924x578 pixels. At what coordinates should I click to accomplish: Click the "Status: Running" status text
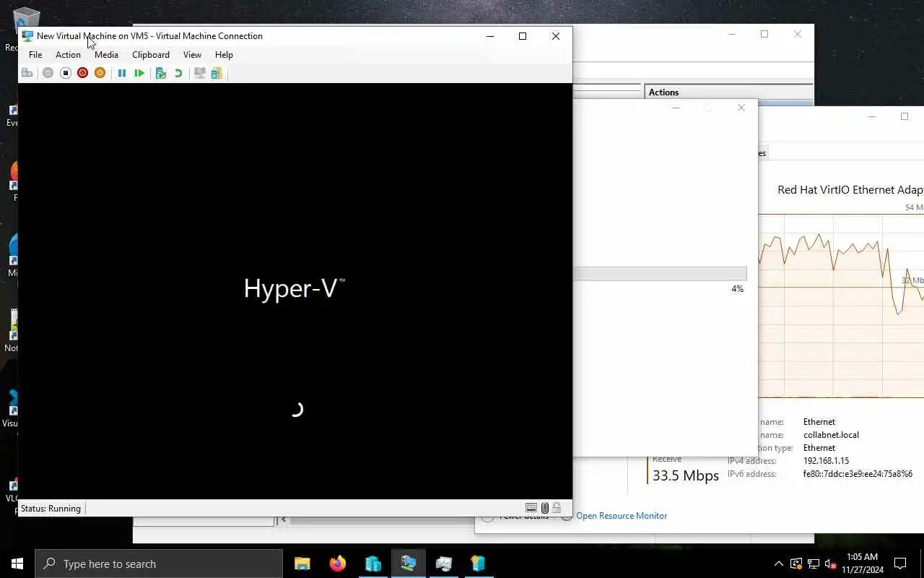[51, 509]
